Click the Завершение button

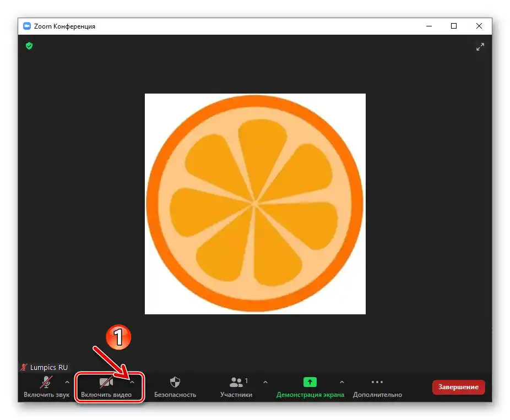click(x=458, y=387)
